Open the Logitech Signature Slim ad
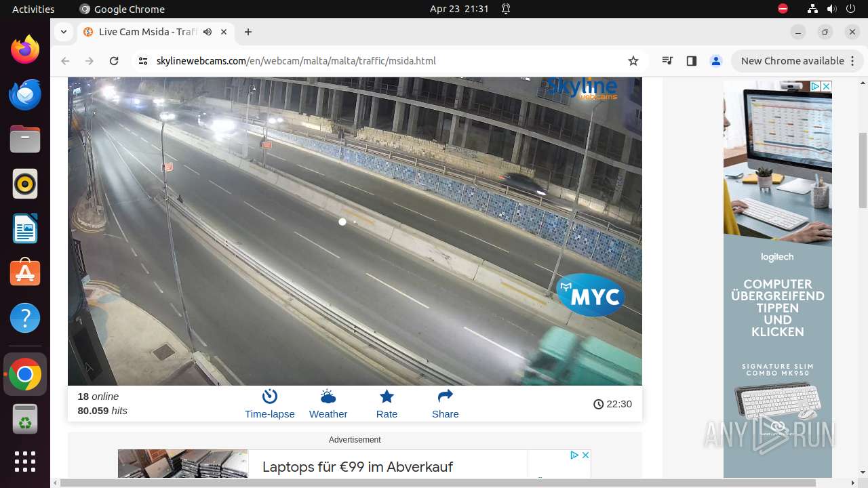Viewport: 868px width, 488px height. (x=778, y=279)
